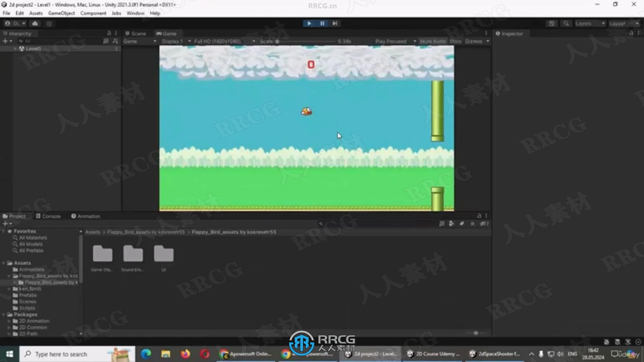
Task: Toggle Stats overlay in Game view
Action: click(x=455, y=41)
